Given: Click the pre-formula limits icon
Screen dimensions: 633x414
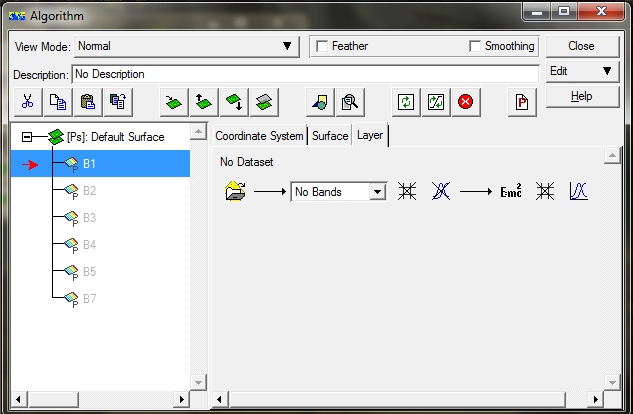Looking at the screenshot, I should (407, 191).
